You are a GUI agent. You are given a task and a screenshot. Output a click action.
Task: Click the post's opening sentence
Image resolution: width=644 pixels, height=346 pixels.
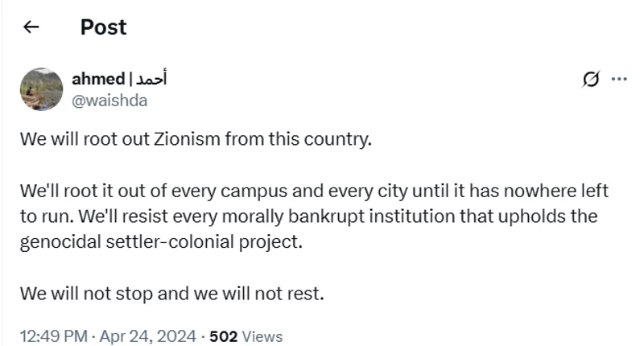tap(196, 138)
